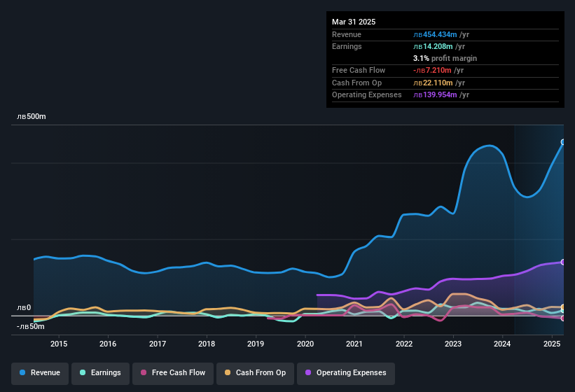Image resolution: width=575 pixels, height=392 pixels.
Task: Click the Free Cash Flow row label in tooltip
Action: pos(359,70)
